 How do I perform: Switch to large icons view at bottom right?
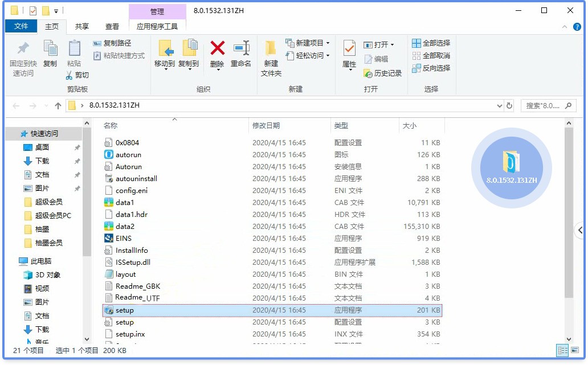click(x=576, y=350)
